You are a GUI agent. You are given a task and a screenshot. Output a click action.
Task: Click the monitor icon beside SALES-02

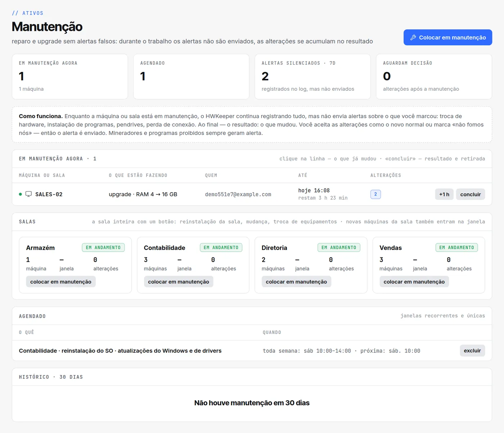pos(28,194)
